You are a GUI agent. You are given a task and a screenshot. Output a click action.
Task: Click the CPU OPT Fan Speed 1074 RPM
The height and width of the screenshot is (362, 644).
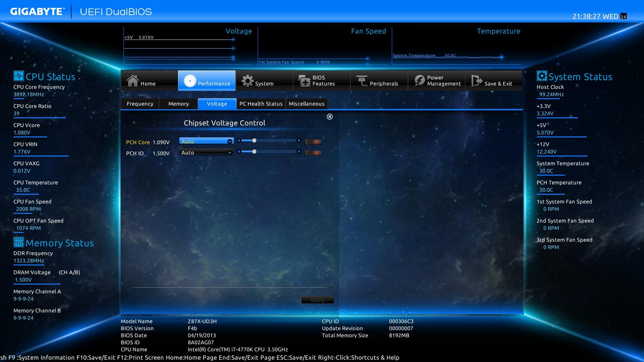pyautogui.click(x=29, y=228)
